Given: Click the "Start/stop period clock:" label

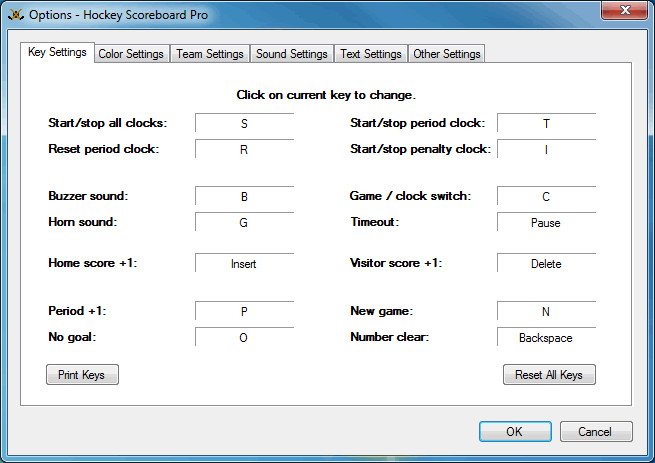Looking at the screenshot, I should [417, 123].
